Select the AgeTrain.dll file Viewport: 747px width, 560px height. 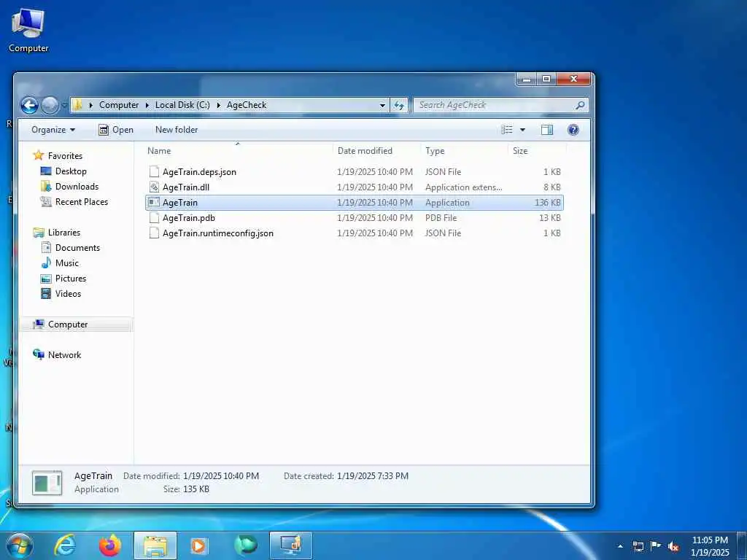click(355, 187)
